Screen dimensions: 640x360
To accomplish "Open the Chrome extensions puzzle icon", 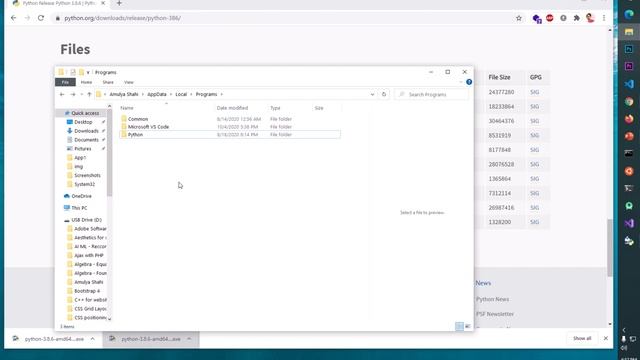I will (576, 18).
